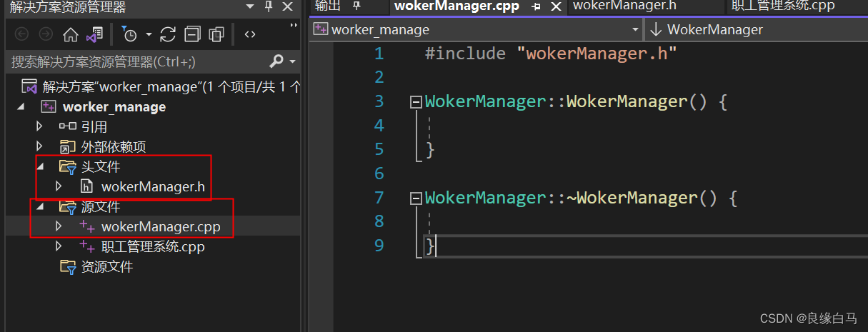Switch to the wokerManager.h editor tab
This screenshot has width=868, height=332.
click(624, 6)
